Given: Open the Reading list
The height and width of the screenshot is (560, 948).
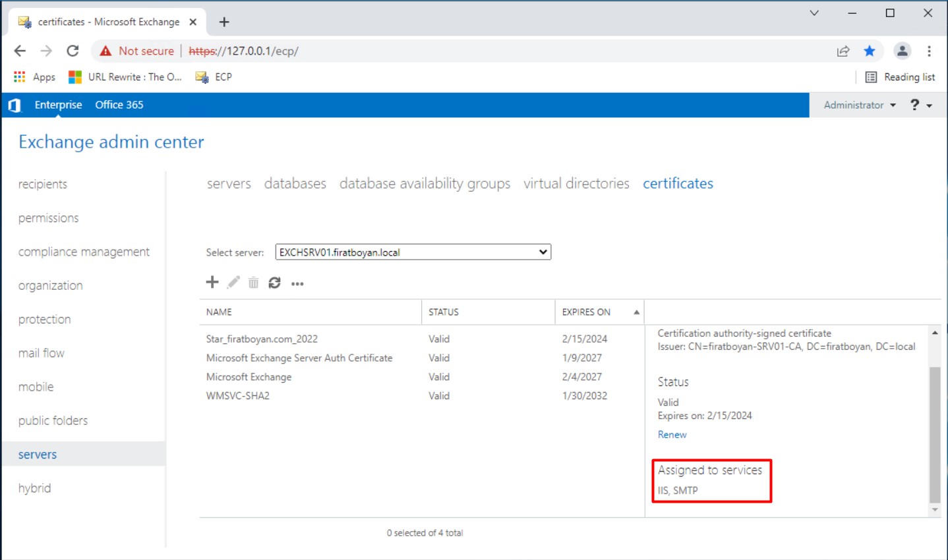Looking at the screenshot, I should click(x=900, y=77).
